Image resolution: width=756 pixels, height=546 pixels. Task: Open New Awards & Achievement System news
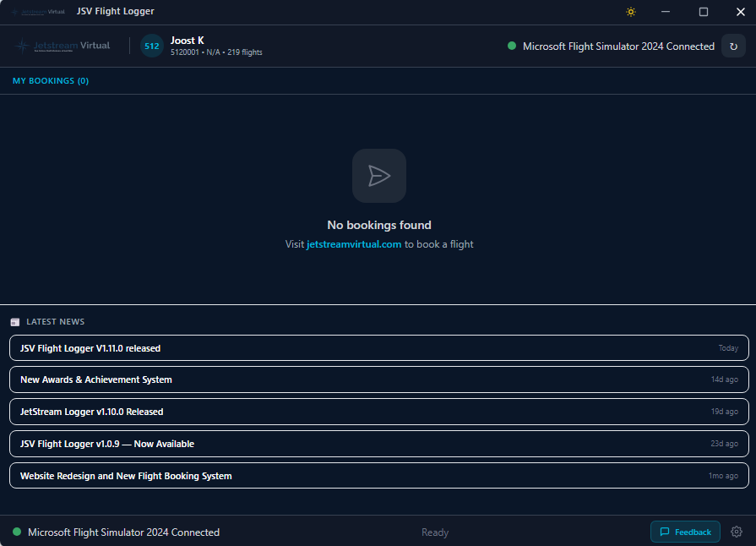[379, 379]
